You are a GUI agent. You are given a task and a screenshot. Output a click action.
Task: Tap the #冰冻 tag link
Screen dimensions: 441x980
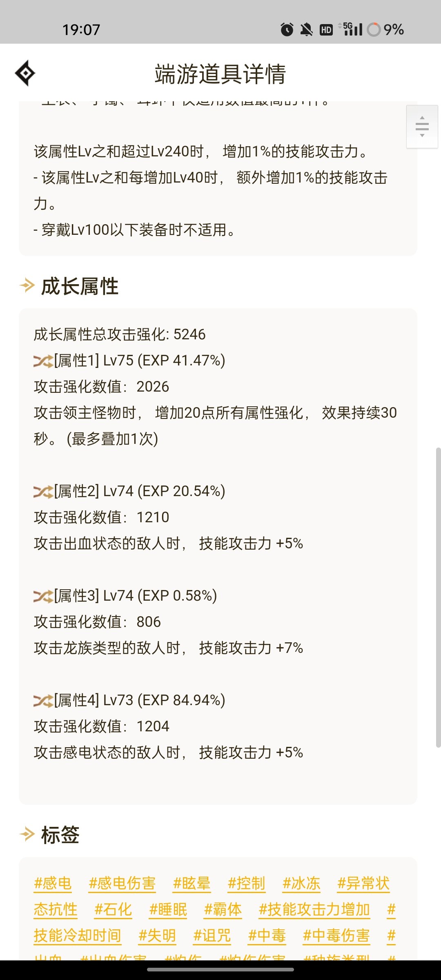(301, 883)
